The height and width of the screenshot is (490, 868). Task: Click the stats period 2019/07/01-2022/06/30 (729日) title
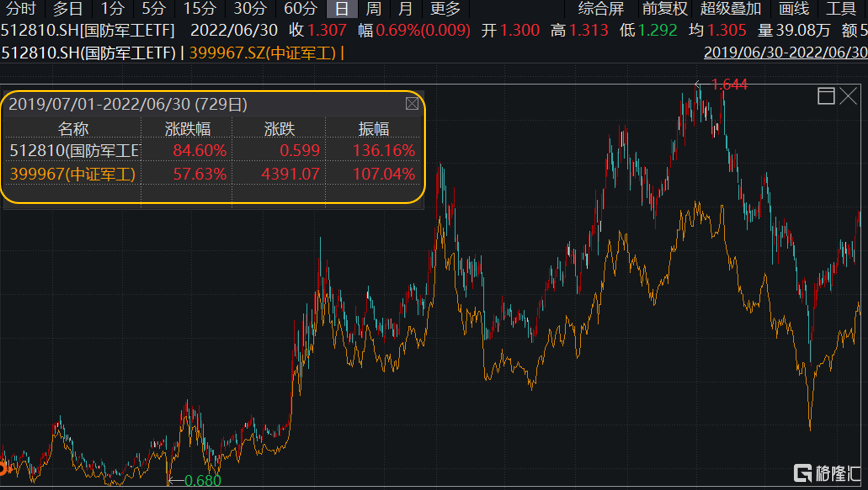(x=128, y=104)
